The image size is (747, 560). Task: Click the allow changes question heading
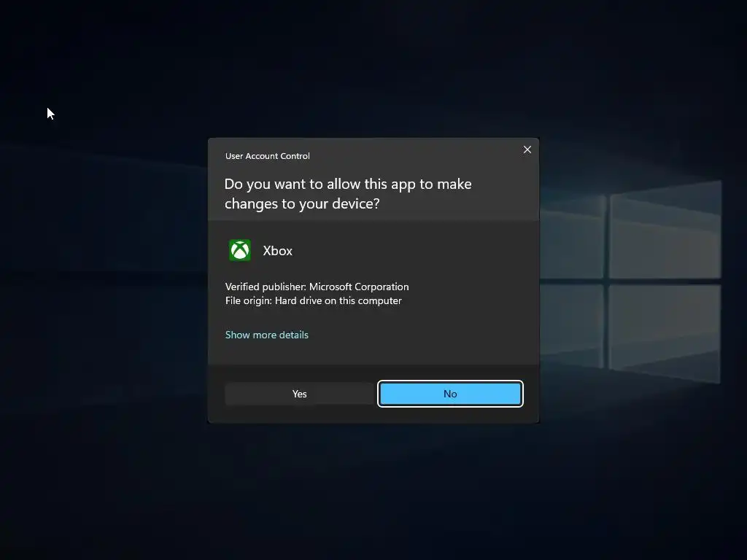348,193
